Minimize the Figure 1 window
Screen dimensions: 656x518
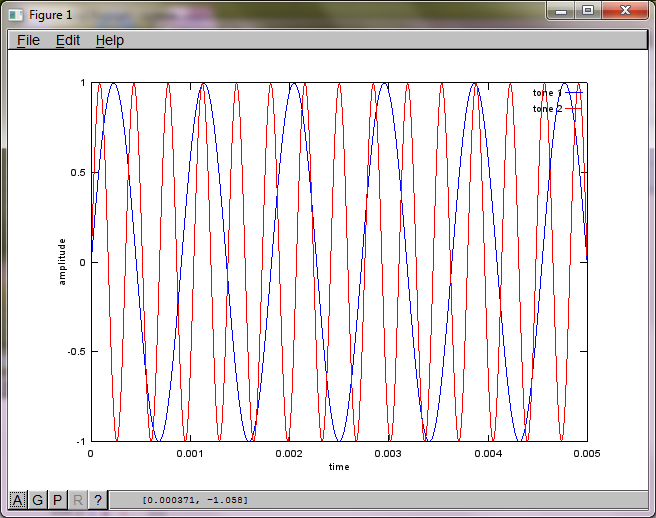pyautogui.click(x=563, y=10)
